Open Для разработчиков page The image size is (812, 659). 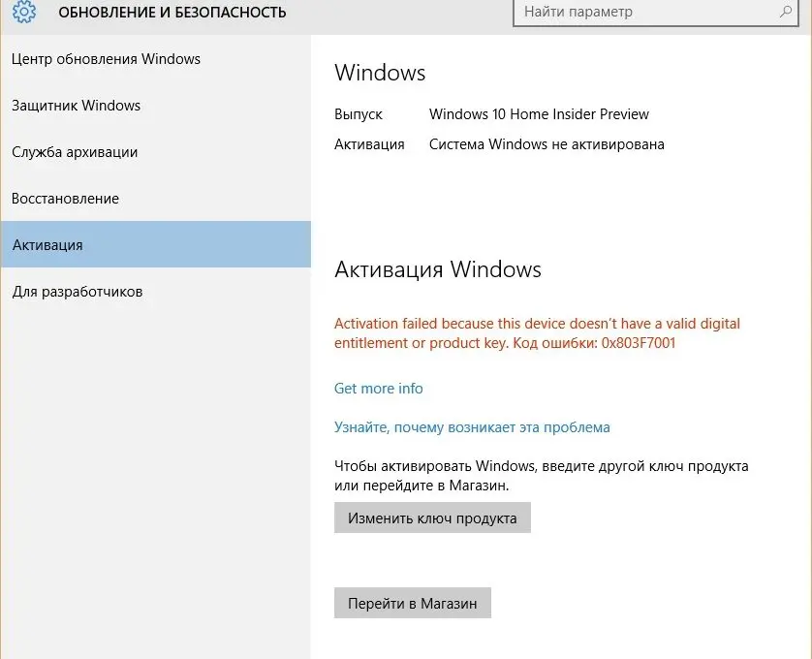pos(155,292)
